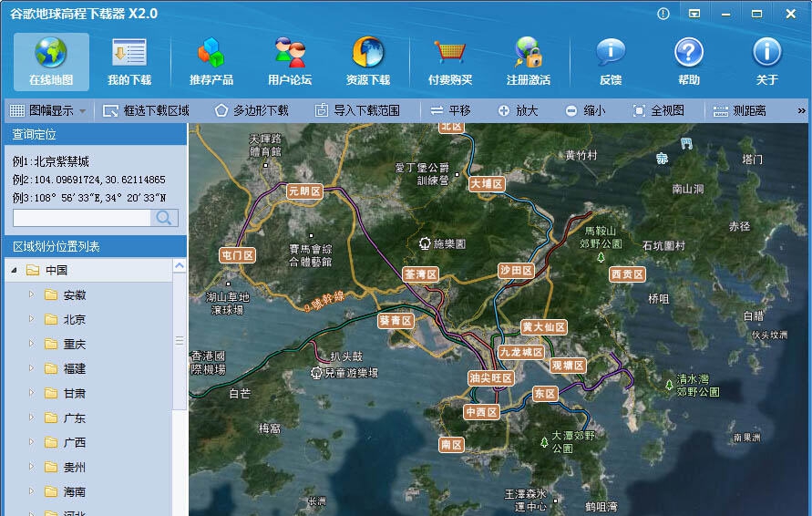
Task: Select the 多边形下载 polygon tool
Action: (252, 110)
